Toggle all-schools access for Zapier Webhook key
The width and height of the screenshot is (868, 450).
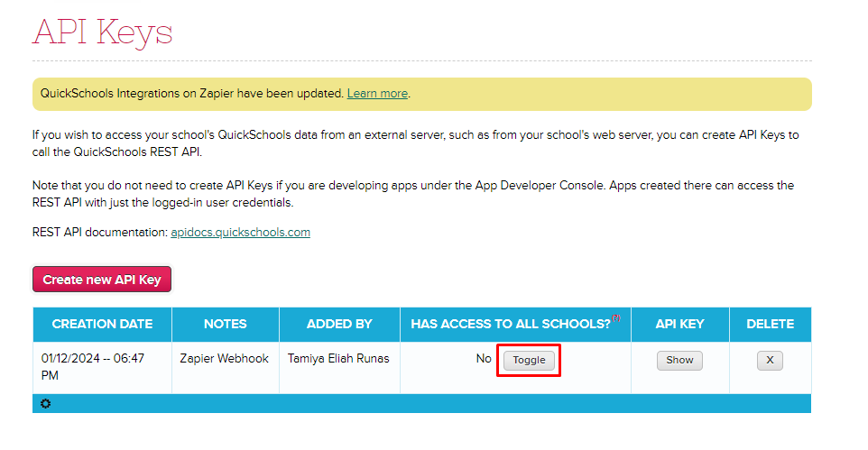529,360
